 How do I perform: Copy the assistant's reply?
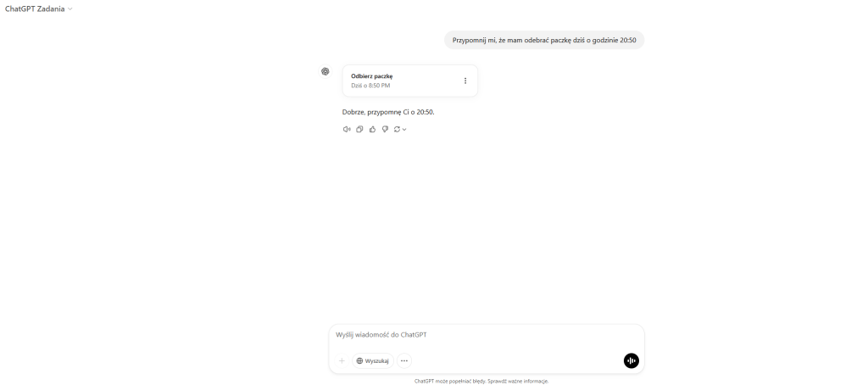point(359,129)
